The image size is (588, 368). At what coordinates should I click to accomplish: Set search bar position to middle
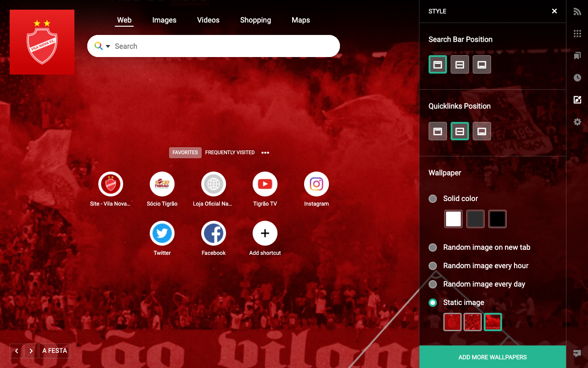pos(460,65)
